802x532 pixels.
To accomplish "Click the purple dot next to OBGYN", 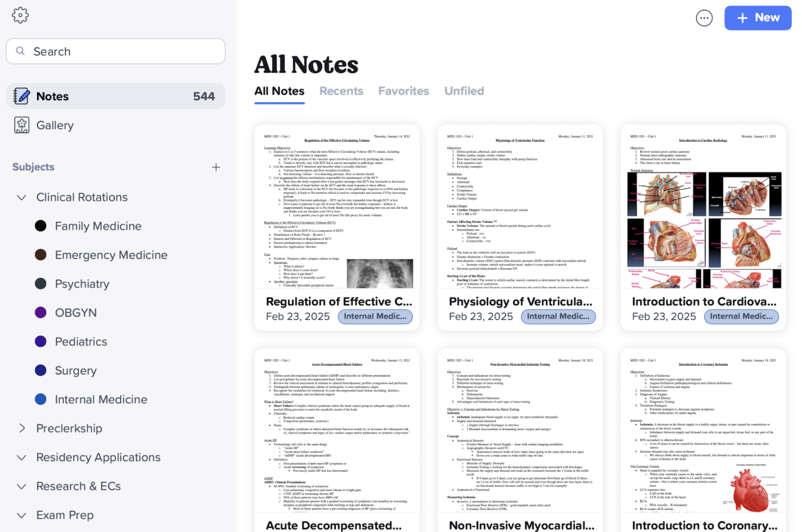I will click(40, 312).
